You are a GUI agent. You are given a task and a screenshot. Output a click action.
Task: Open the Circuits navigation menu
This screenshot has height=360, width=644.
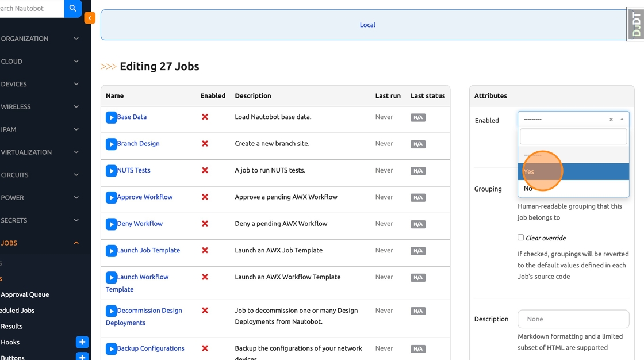[x=40, y=175]
